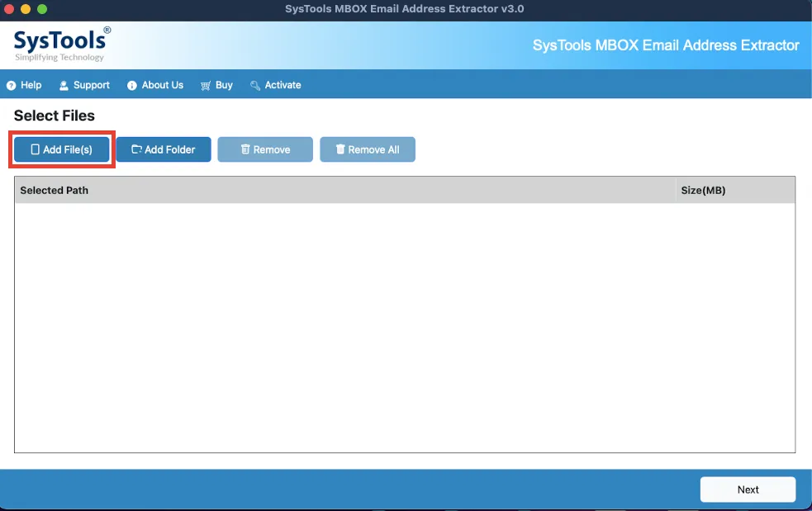The image size is (812, 511).
Task: Click the Remove All button
Action: coord(368,149)
